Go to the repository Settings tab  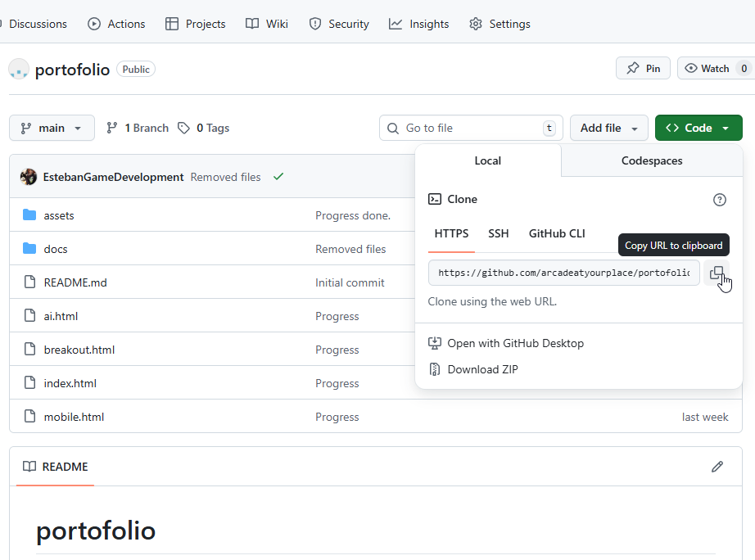click(x=500, y=24)
